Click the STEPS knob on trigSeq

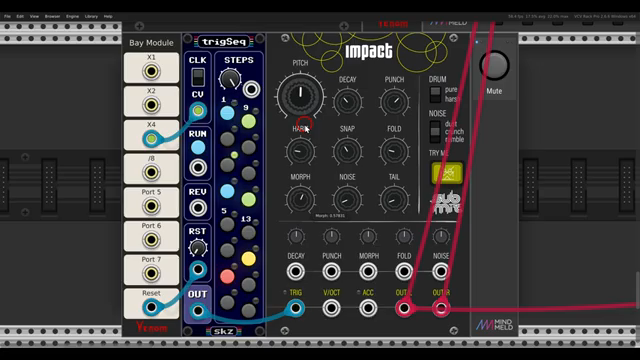coord(230,79)
